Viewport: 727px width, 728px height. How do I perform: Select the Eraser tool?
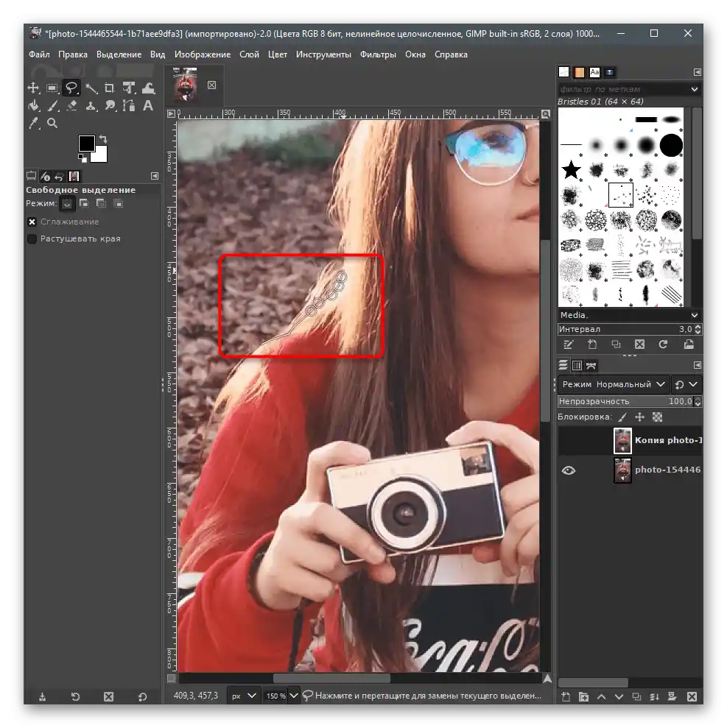pos(71,106)
